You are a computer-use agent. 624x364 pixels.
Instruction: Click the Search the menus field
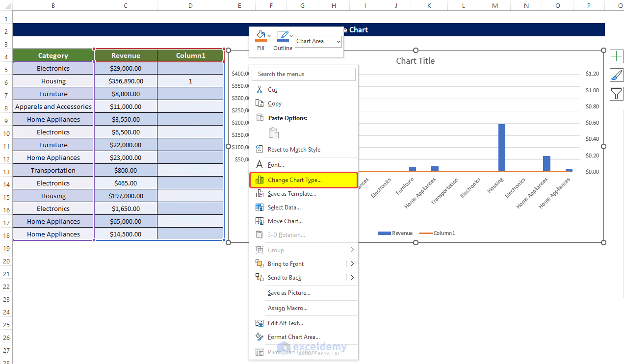[304, 74]
